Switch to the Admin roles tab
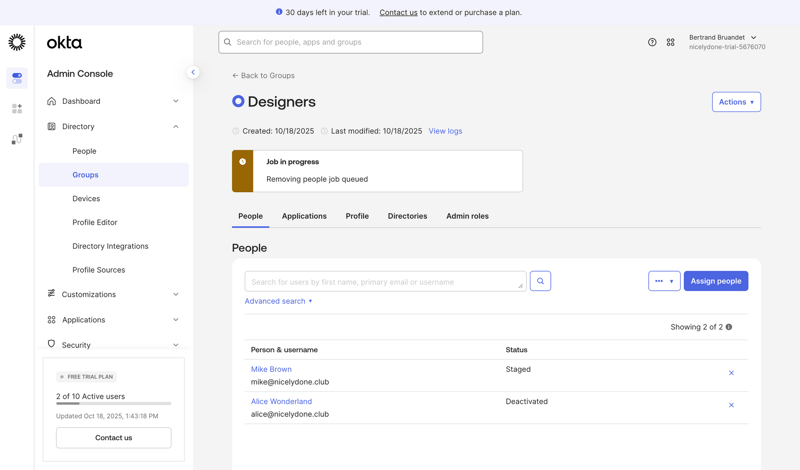The height and width of the screenshot is (470, 800). (467, 216)
